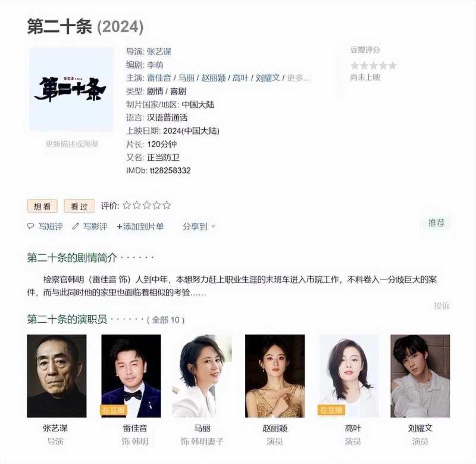Click the first rating star beside 评价
The width and height of the screenshot is (476, 464).
127,205
